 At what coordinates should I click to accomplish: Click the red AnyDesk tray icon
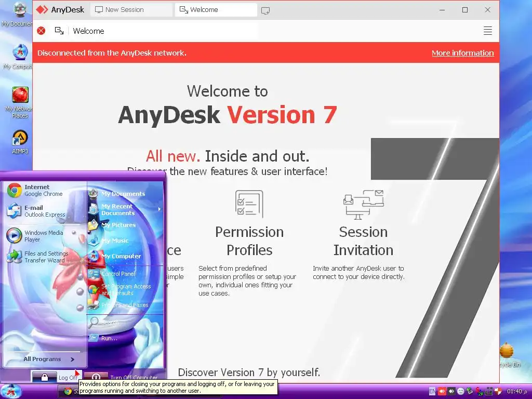pyautogui.click(x=442, y=391)
